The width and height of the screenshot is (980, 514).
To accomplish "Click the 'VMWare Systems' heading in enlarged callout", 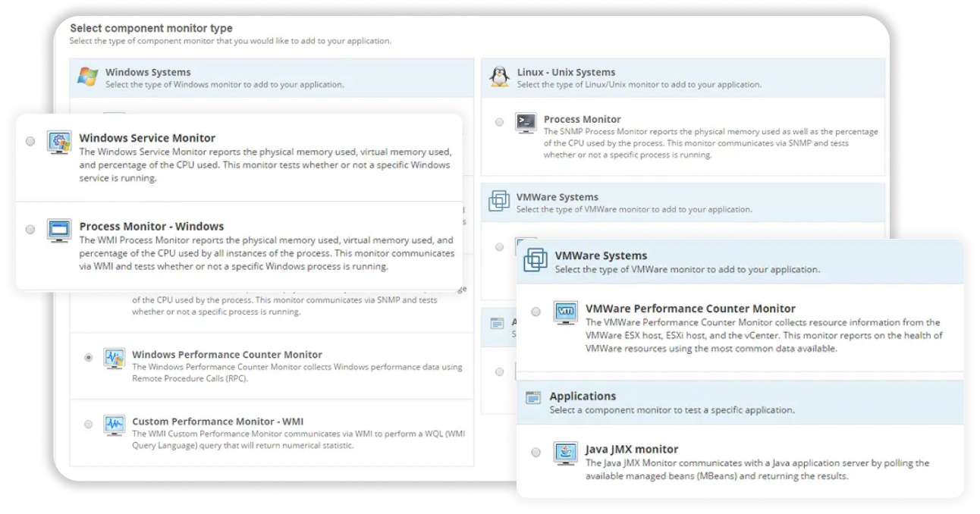I will (x=601, y=255).
